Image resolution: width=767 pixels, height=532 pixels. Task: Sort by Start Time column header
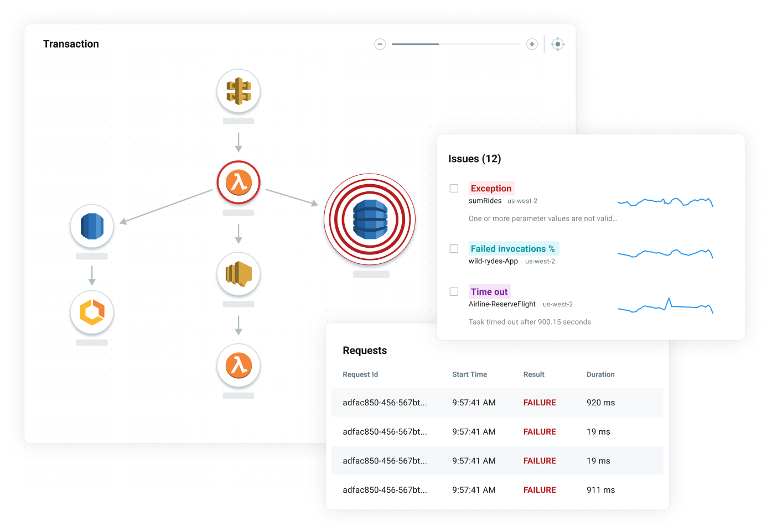tap(469, 374)
